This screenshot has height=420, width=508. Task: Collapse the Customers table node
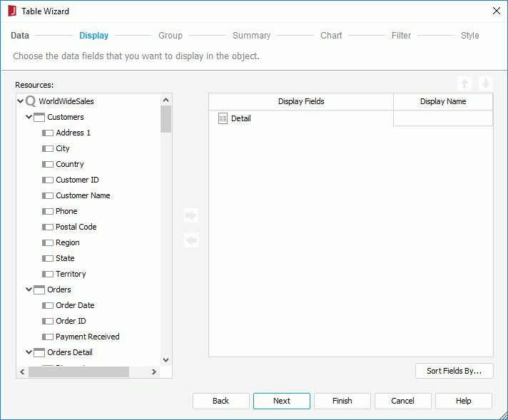pyautogui.click(x=29, y=117)
